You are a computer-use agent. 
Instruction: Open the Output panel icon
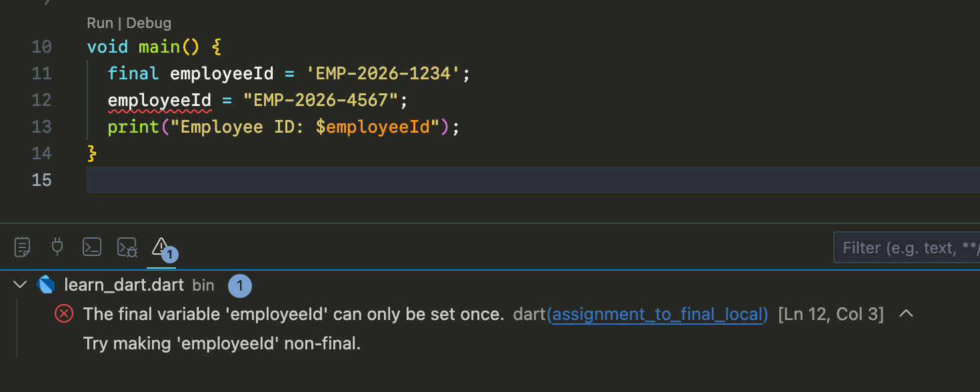23,247
